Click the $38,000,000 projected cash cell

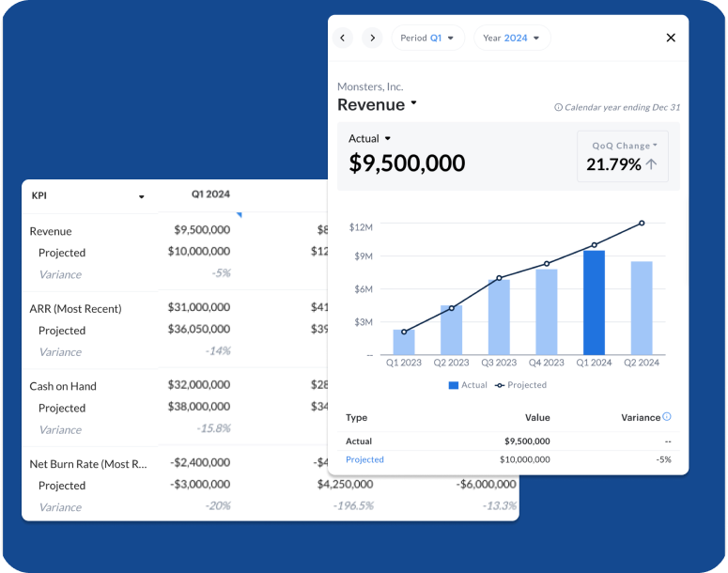point(199,407)
